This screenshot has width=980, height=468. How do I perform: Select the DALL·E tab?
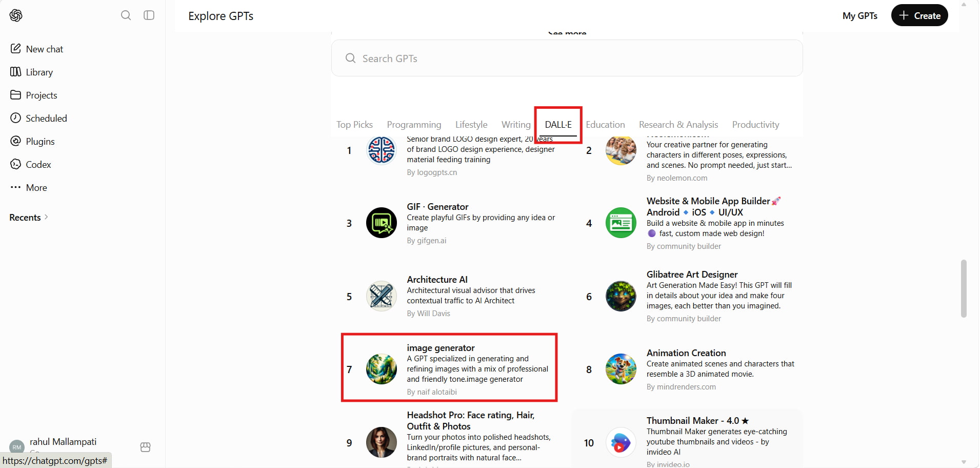coord(558,125)
